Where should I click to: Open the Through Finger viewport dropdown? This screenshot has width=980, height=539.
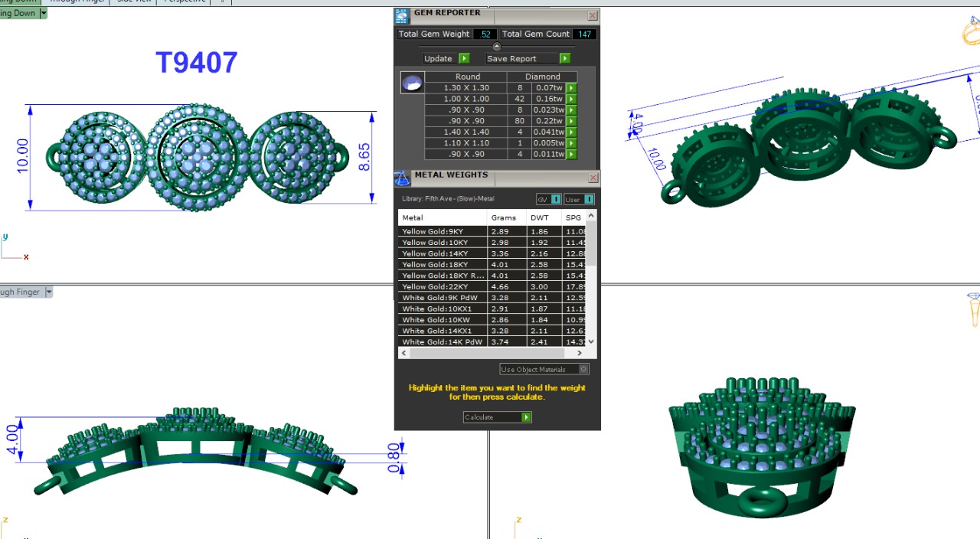click(x=49, y=292)
